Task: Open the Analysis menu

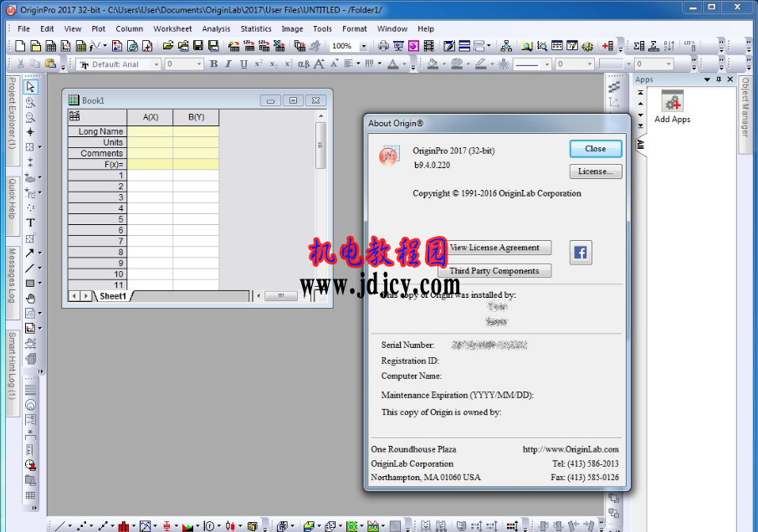Action: (216, 29)
